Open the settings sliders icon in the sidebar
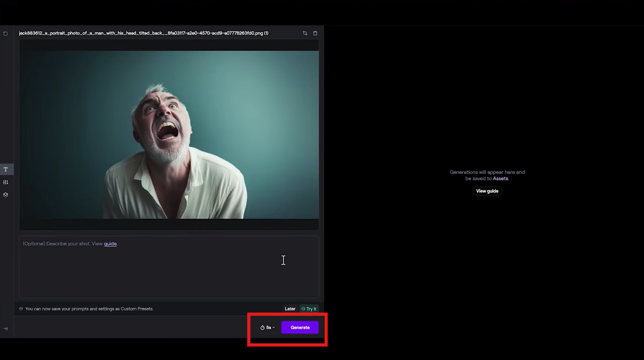The width and height of the screenshot is (644, 360). 6,182
